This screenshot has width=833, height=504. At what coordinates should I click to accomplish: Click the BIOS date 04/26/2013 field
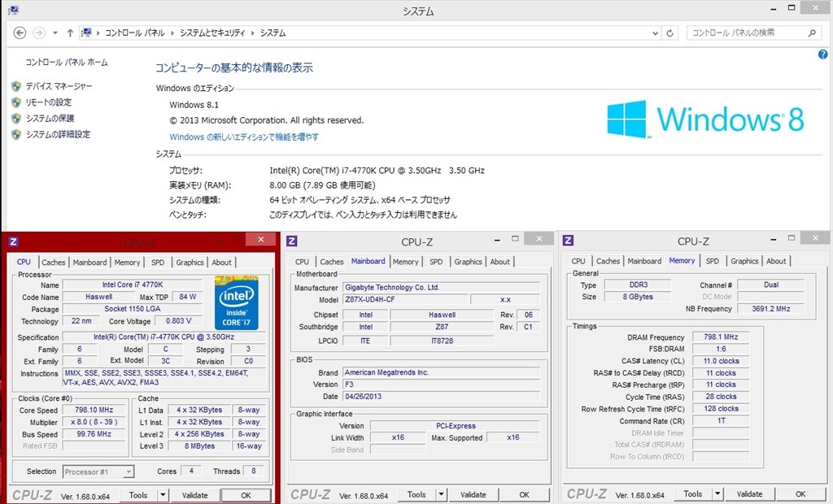[442, 397]
